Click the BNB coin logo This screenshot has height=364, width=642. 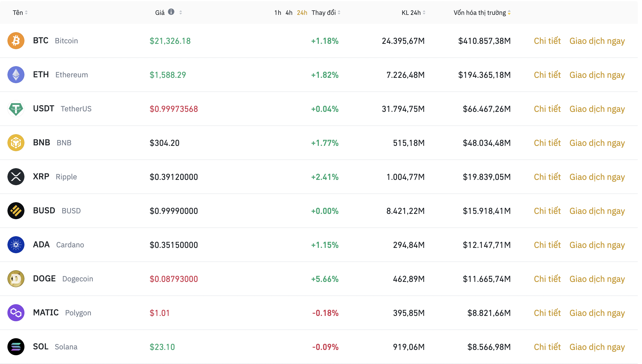[x=16, y=143]
